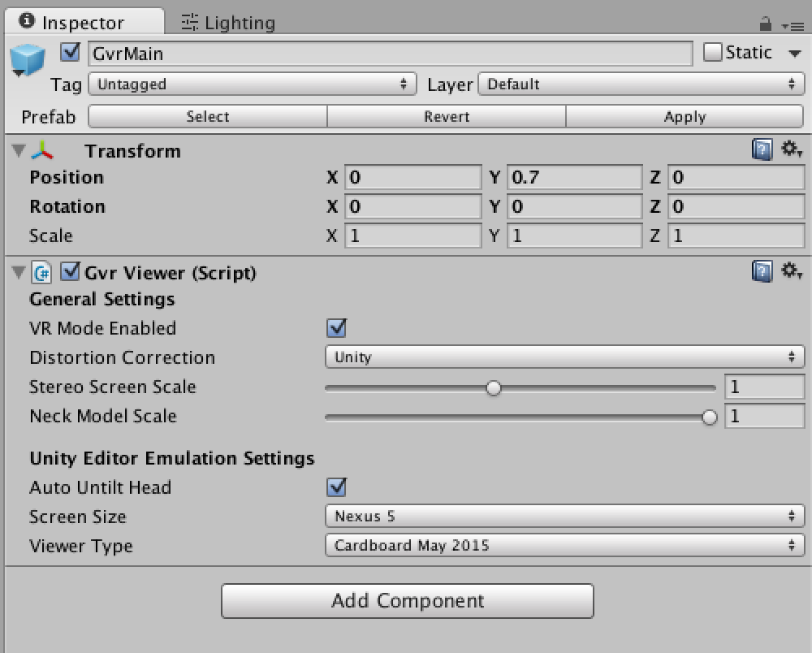Click the Stereo Screen Scale slider handle
The height and width of the screenshot is (653, 812).
[x=494, y=388]
